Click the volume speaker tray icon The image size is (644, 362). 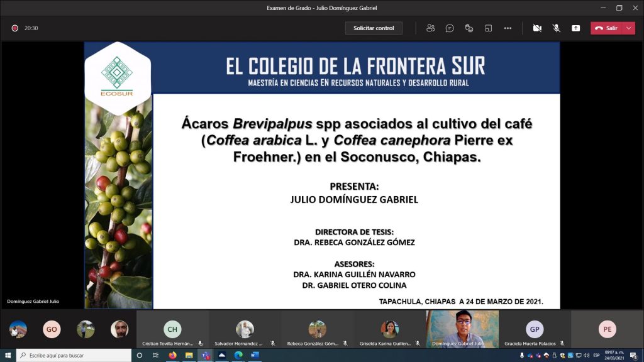coord(587,356)
